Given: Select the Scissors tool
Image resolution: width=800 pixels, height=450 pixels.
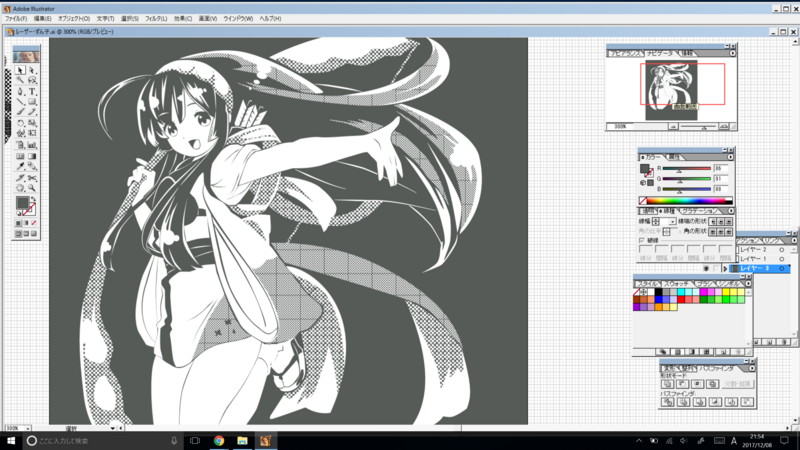Looking at the screenshot, I should coord(32,178).
